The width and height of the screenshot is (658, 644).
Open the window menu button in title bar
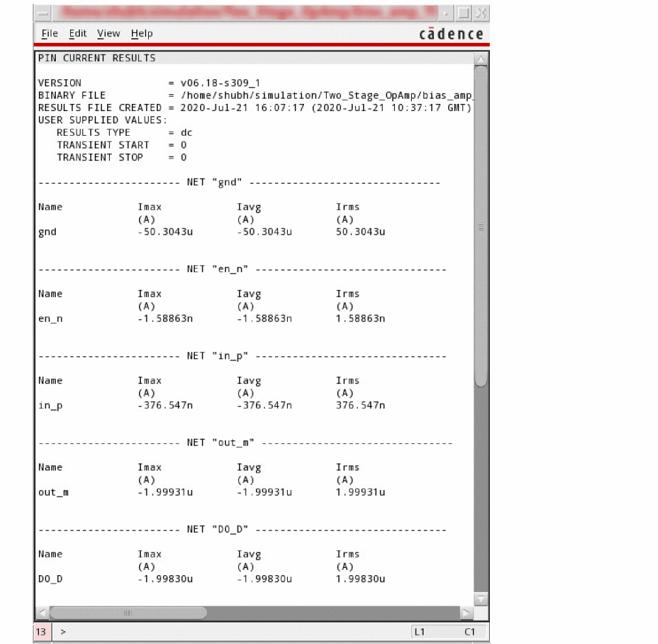click(42, 14)
